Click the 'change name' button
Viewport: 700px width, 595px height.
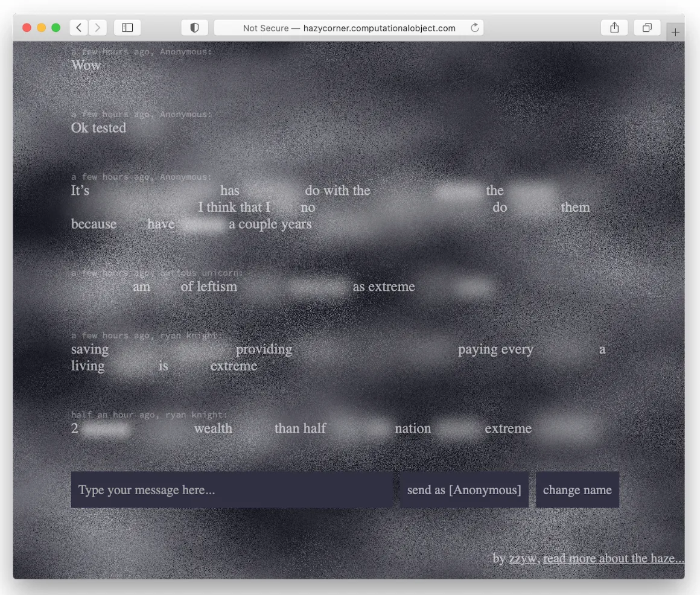coord(577,489)
